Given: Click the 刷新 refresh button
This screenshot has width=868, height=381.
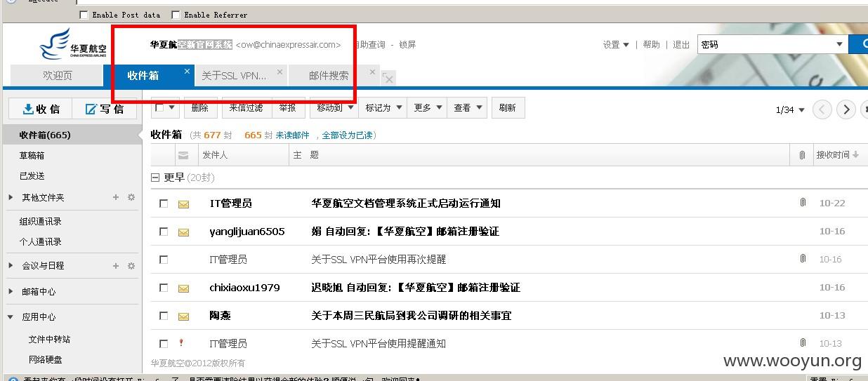Looking at the screenshot, I should coord(508,108).
